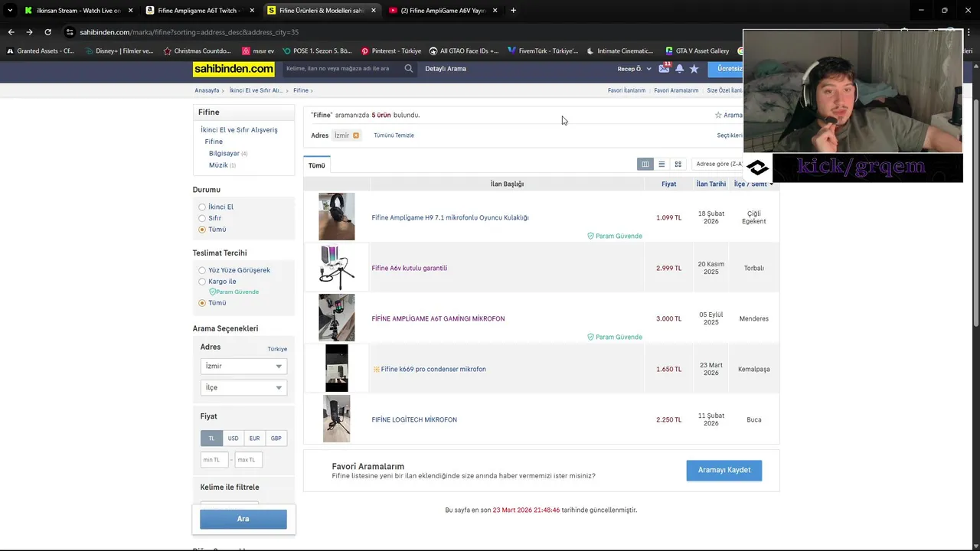Select Kargo ile delivery option
980x551 pixels.
[202, 282]
